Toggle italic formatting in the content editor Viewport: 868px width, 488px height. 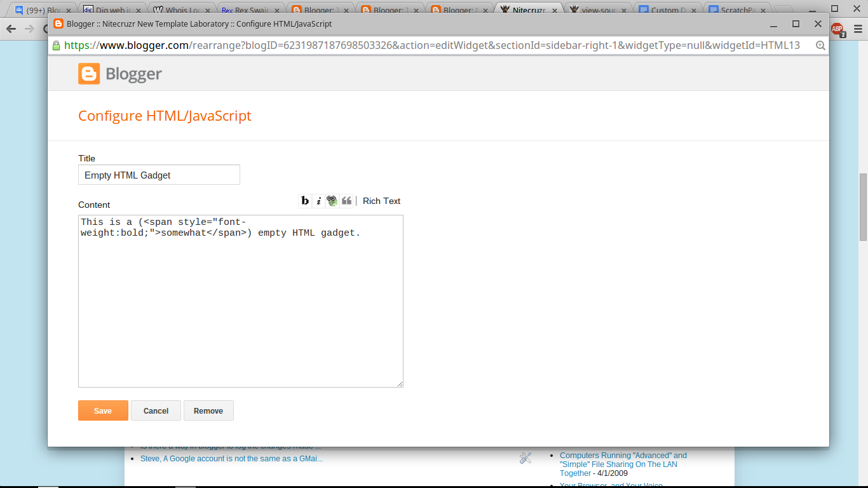318,201
